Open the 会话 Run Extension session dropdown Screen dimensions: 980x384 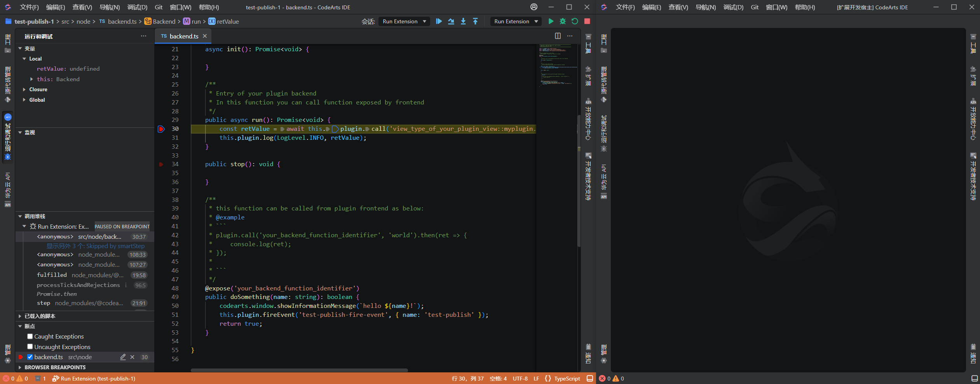coord(404,21)
